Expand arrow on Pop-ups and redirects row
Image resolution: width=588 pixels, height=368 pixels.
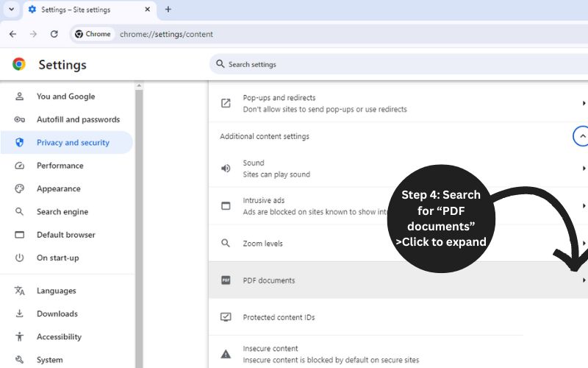pos(584,103)
